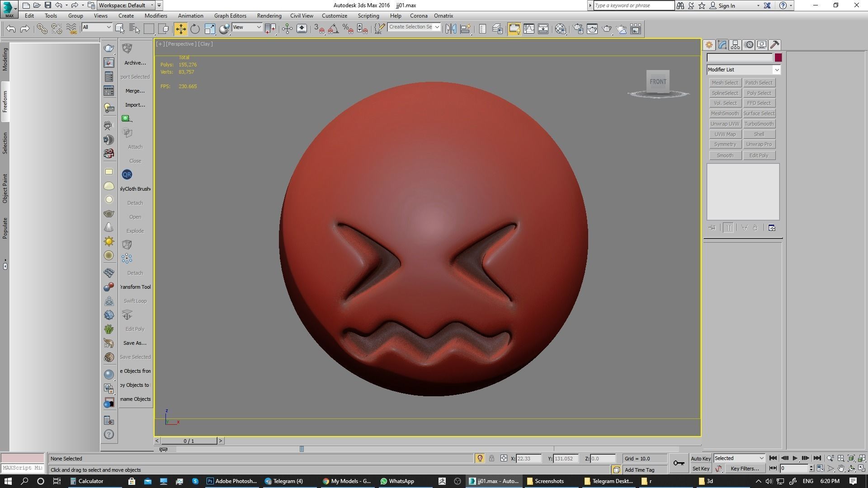Open Schematic View
868x488 pixels.
pyautogui.click(x=543, y=29)
